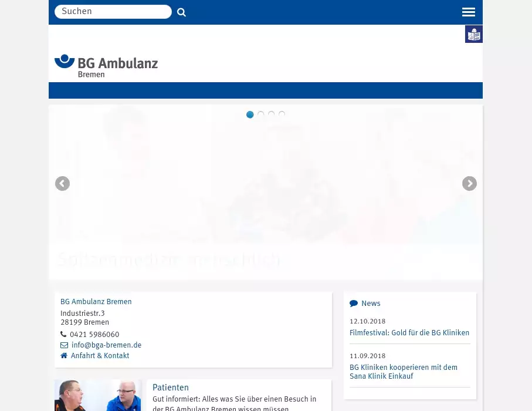
Task: Open the Anfahrt & Kontakt link
Action: point(100,356)
